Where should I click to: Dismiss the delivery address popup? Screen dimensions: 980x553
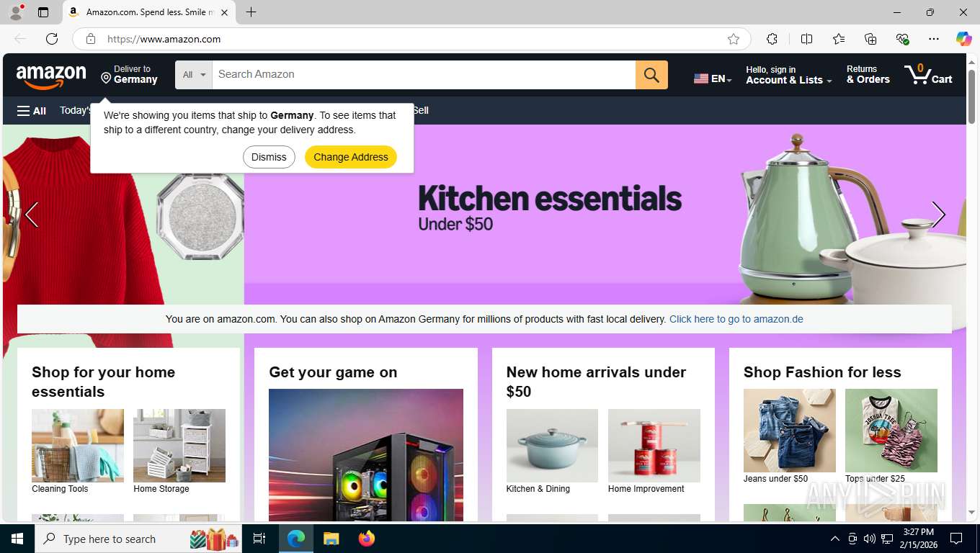(x=269, y=157)
